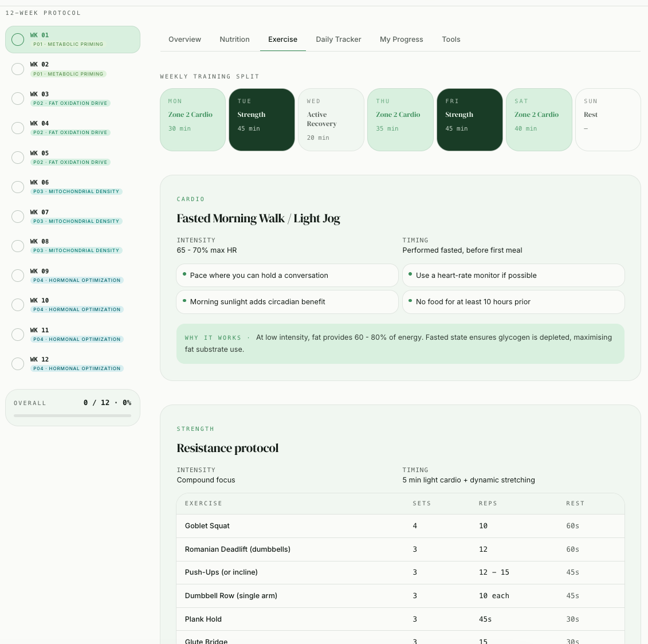The width and height of the screenshot is (648, 644).
Task: Click the REPS column header
Action: (x=488, y=504)
